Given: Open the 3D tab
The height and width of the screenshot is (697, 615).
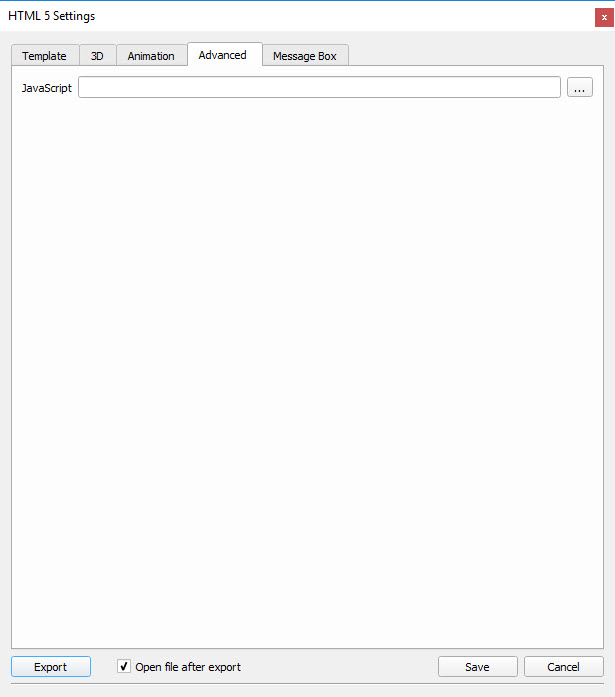Looking at the screenshot, I should [97, 56].
